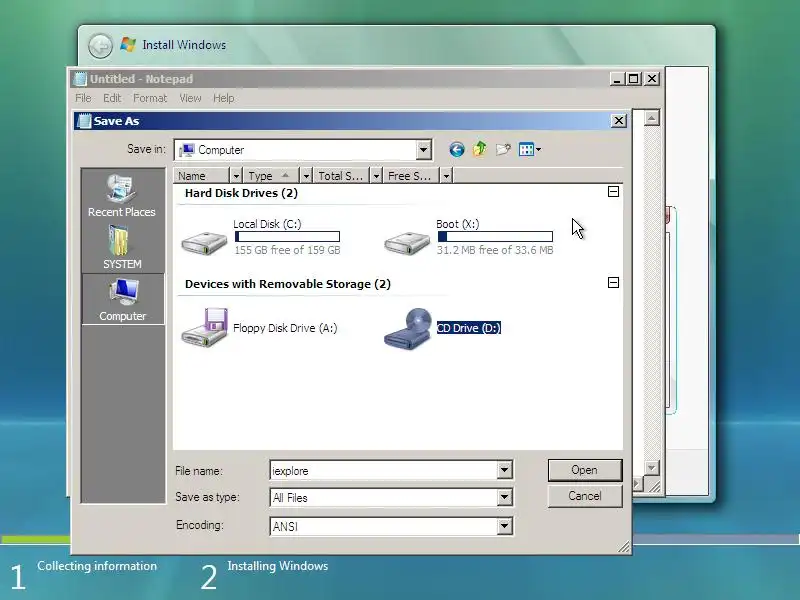Click the Open button
Screen dimensions: 800x600
(585, 470)
